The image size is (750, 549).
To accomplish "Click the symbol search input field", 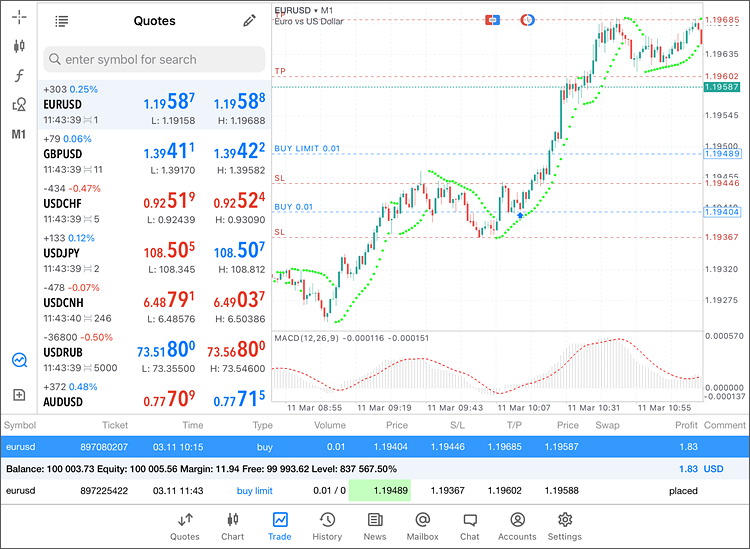I will [x=154, y=59].
